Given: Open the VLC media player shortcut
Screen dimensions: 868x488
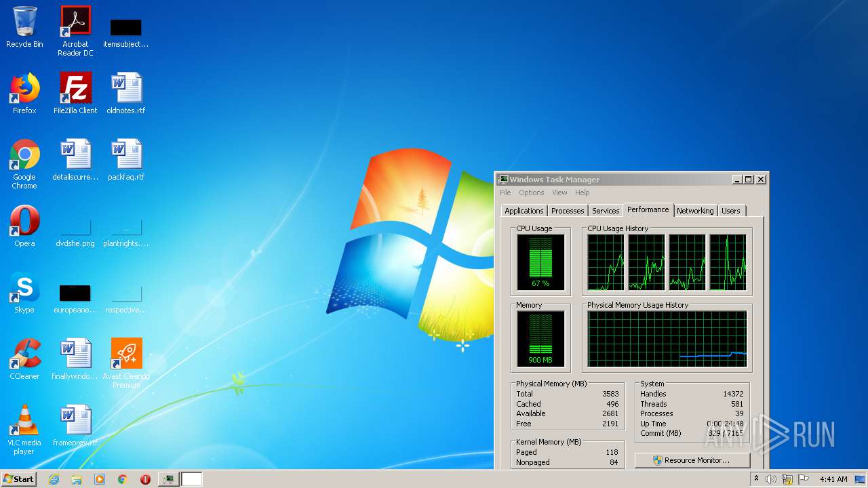Looking at the screenshot, I should (x=24, y=430).
